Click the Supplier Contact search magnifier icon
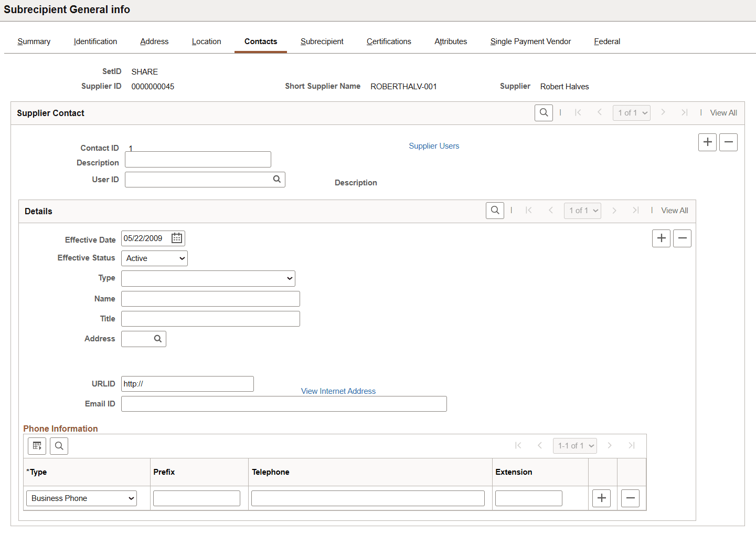Screen dimensions: 756x533 tap(544, 113)
